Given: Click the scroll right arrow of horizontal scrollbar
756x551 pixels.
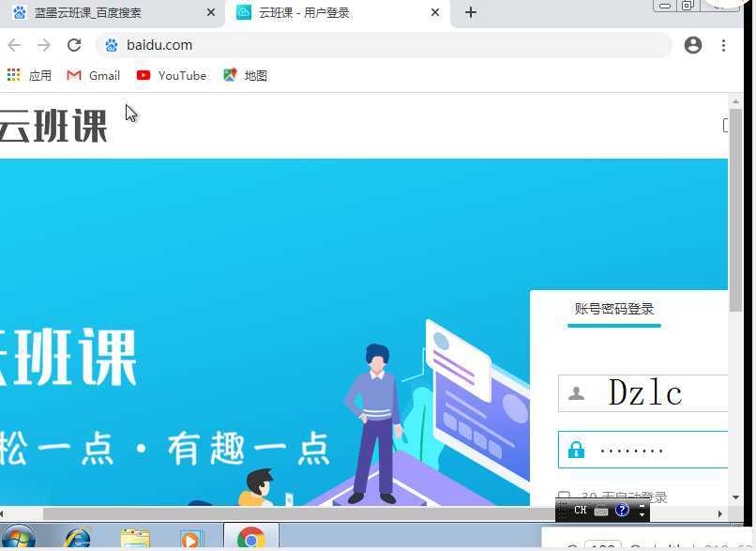Looking at the screenshot, I should point(720,513).
